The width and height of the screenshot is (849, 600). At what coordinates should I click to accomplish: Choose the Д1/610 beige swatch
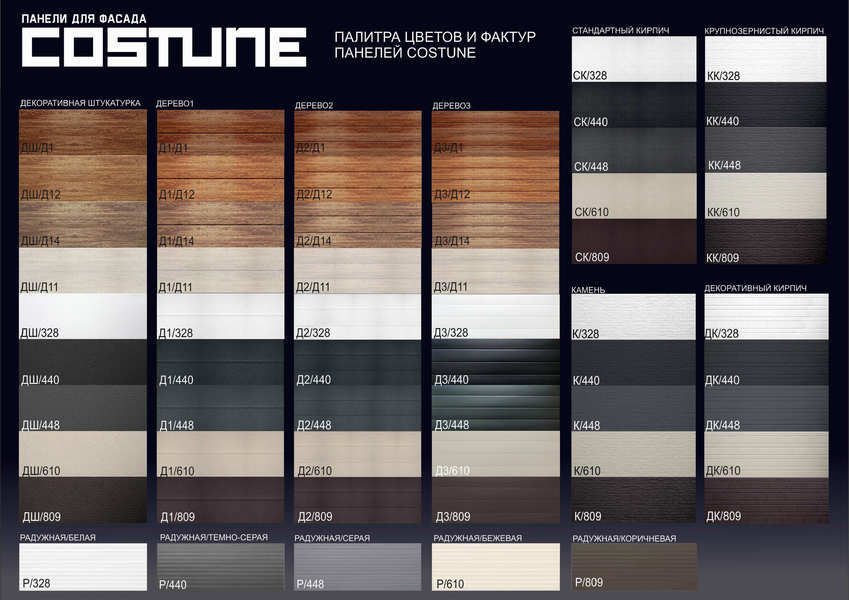pos(220,454)
